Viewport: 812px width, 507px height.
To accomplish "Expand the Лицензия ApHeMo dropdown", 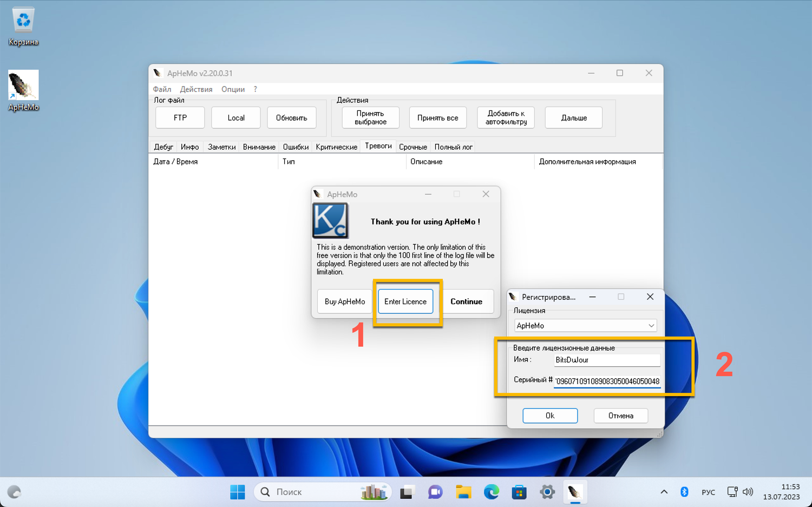I will (586, 325).
